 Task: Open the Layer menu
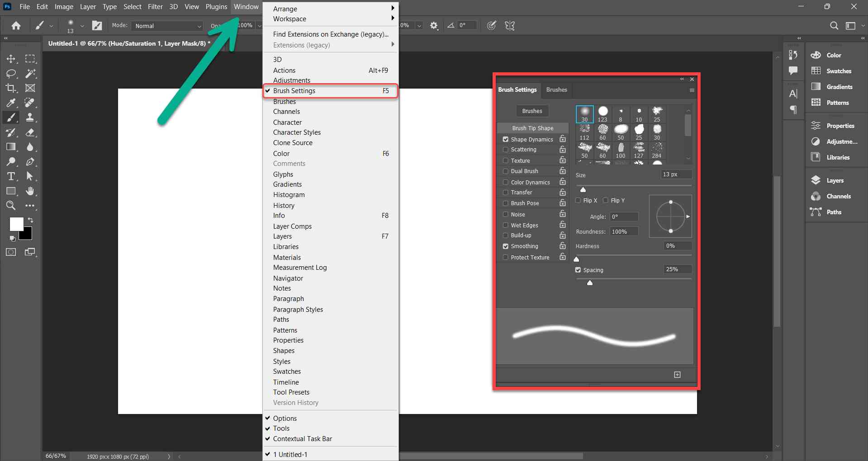click(88, 7)
